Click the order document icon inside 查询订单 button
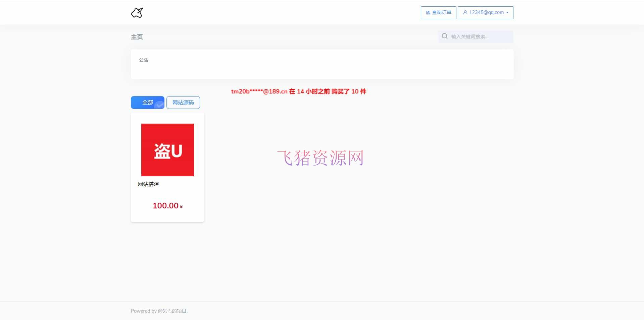This screenshot has height=320, width=644. click(428, 12)
